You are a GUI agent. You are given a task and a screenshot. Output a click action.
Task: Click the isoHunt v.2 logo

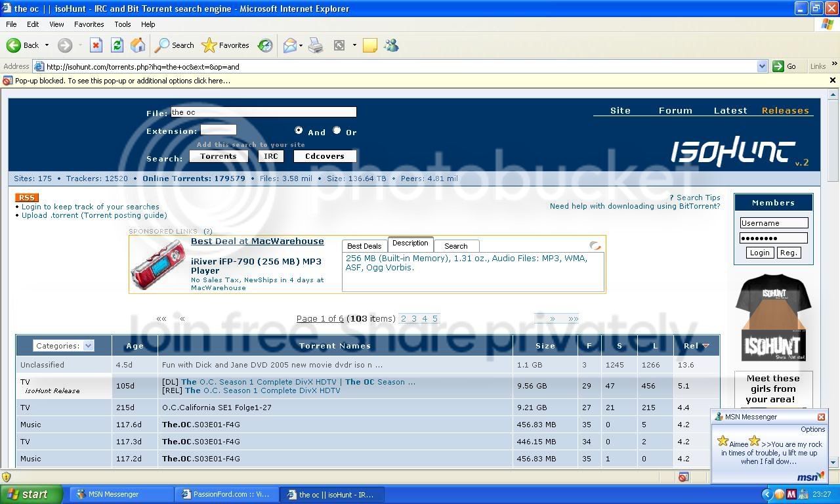740,152
